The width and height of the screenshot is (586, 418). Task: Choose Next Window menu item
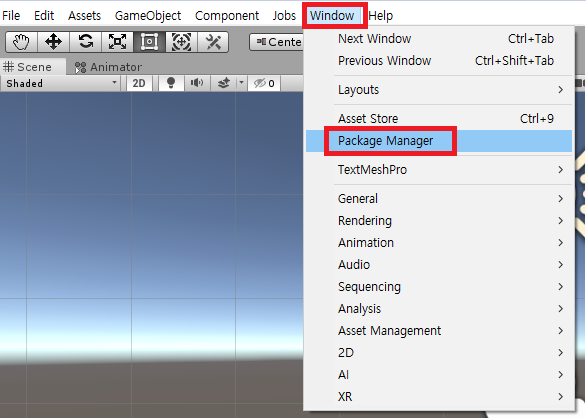pyautogui.click(x=439, y=39)
